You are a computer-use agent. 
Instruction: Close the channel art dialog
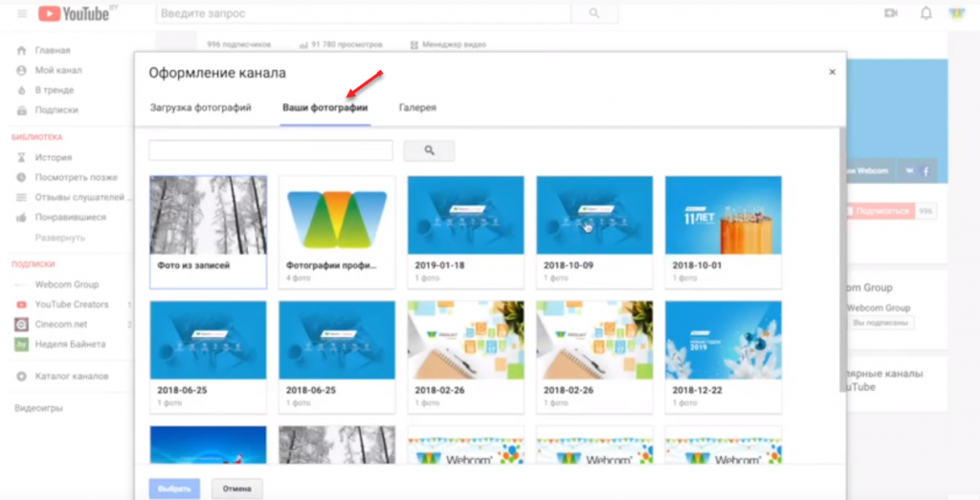832,72
